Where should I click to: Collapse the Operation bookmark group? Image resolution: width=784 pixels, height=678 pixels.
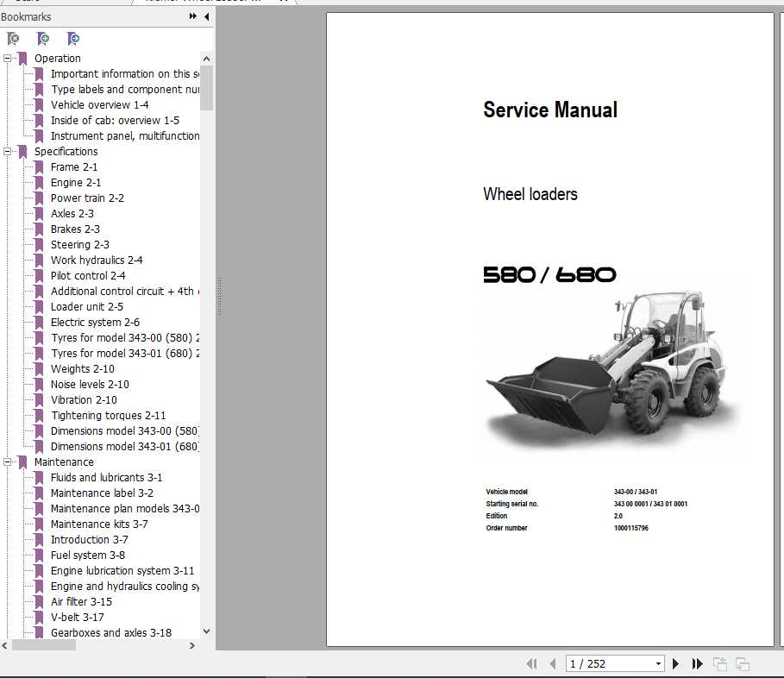coord(7,59)
